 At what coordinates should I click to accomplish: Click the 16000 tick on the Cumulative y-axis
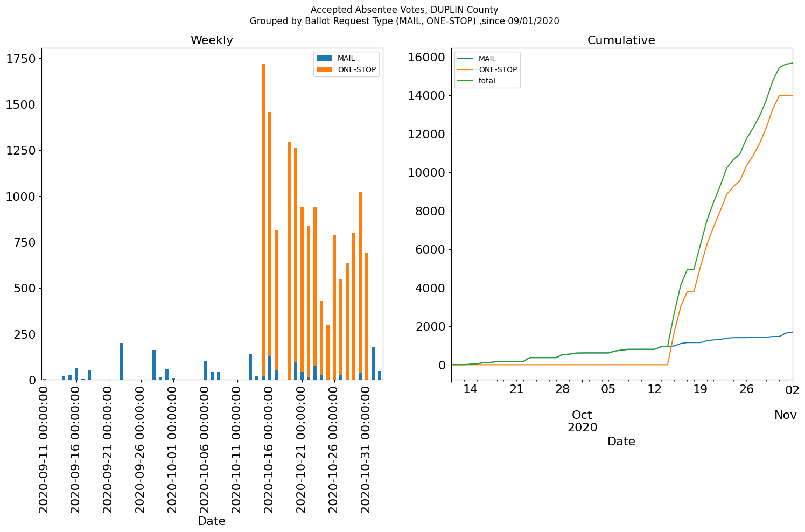coord(426,57)
